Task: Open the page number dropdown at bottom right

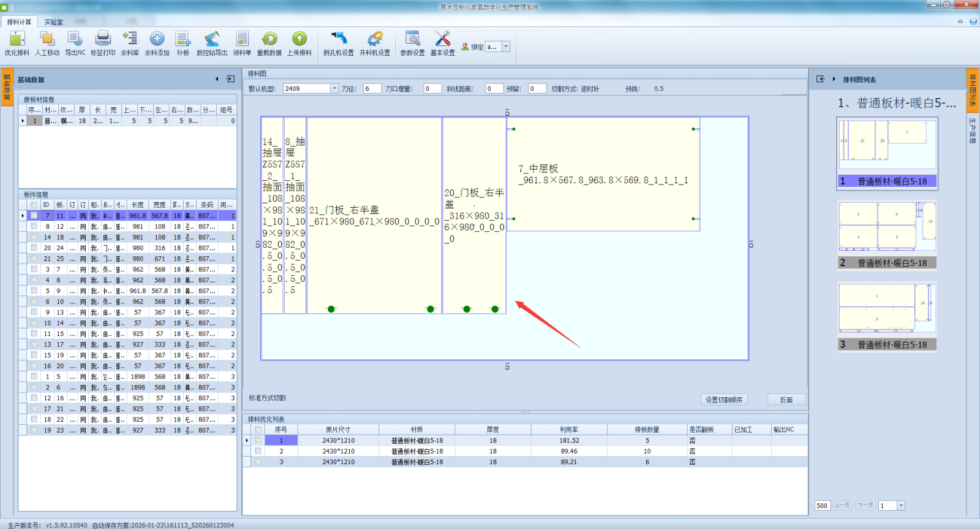Action: click(901, 506)
